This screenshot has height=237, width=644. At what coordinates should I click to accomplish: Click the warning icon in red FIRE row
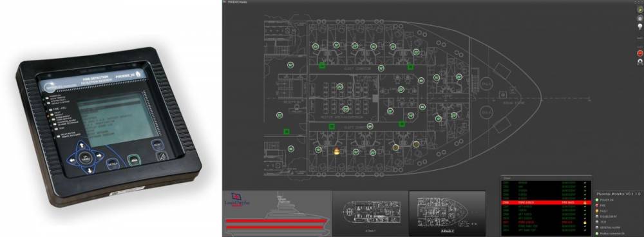click(x=585, y=202)
